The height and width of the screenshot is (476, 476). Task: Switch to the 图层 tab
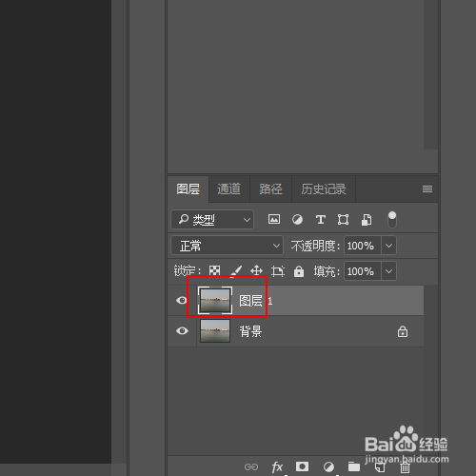click(x=188, y=189)
